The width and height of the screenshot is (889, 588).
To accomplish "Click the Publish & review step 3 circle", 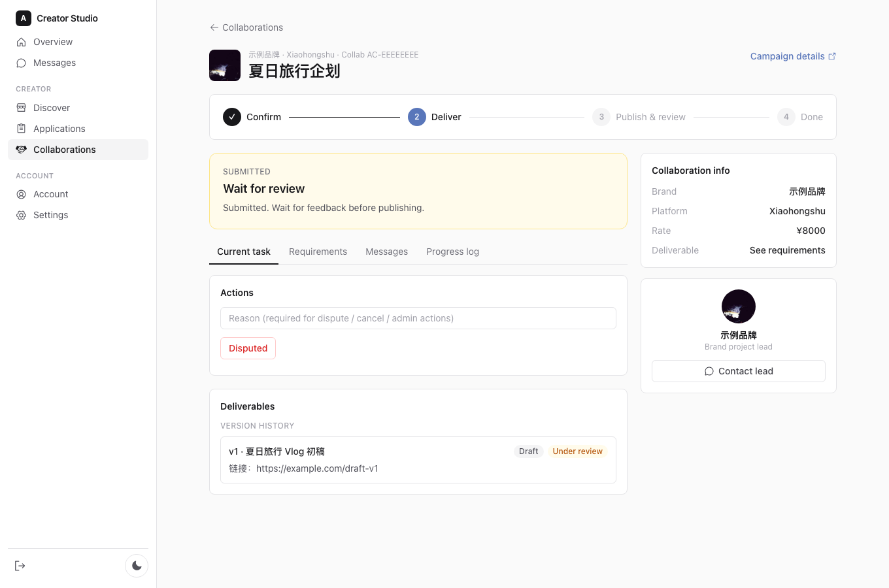I will tap(601, 117).
